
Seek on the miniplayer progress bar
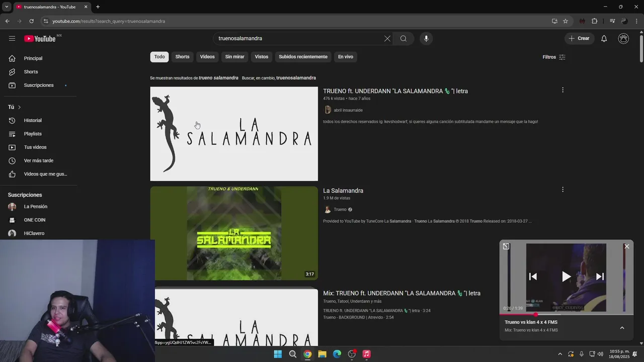566,315
